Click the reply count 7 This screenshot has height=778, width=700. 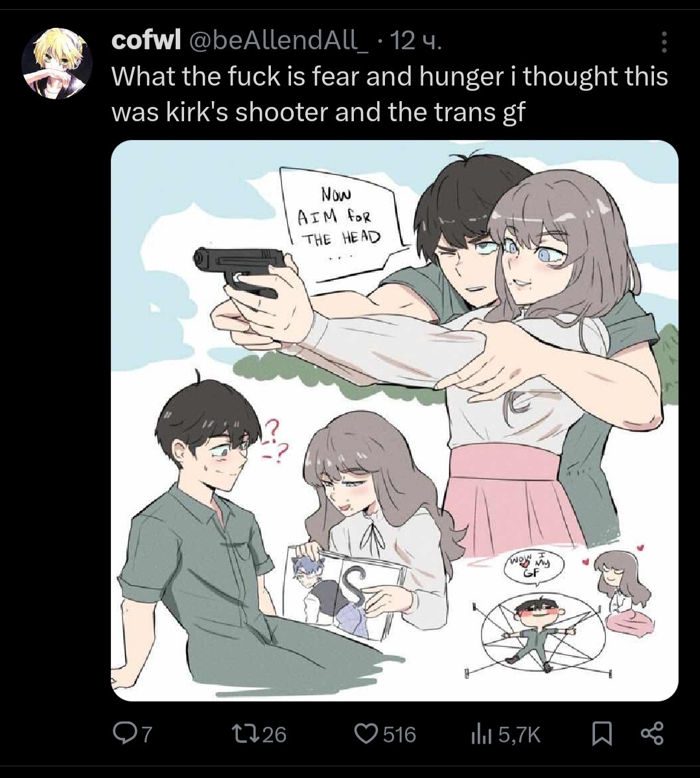(x=146, y=734)
